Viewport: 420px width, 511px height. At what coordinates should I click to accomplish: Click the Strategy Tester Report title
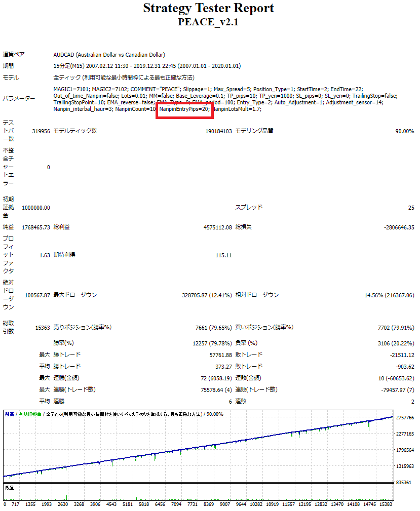click(208, 9)
